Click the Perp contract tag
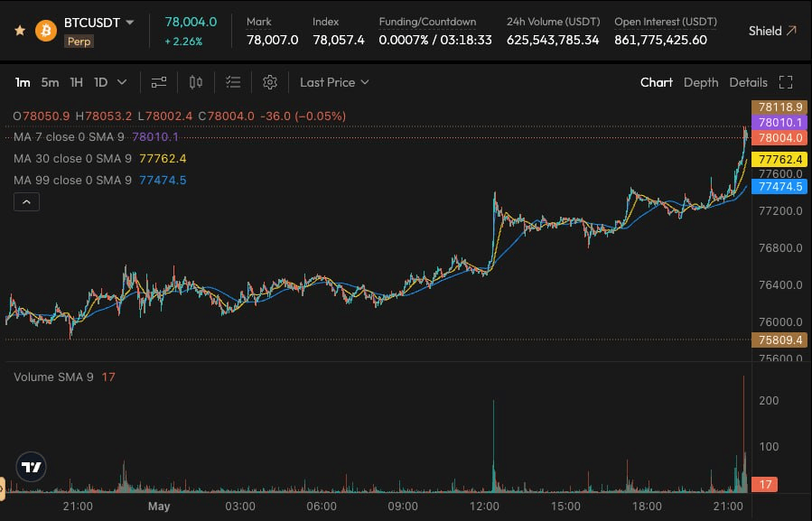 click(x=79, y=42)
